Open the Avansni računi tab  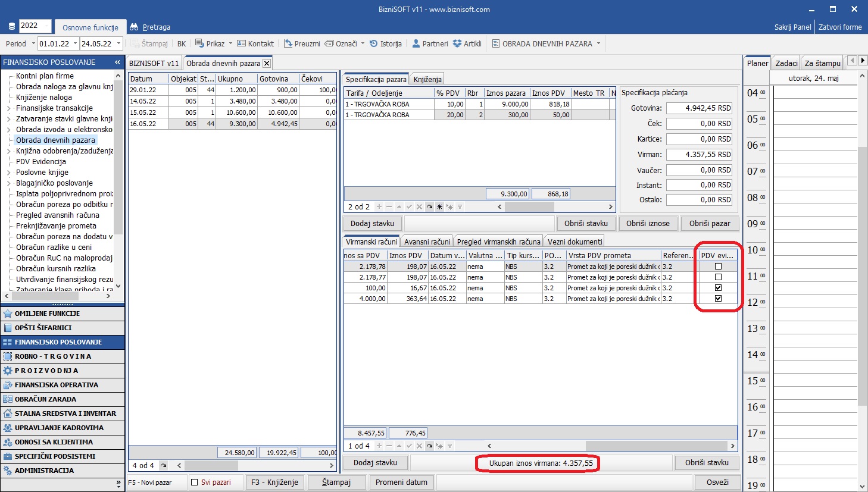[427, 242]
